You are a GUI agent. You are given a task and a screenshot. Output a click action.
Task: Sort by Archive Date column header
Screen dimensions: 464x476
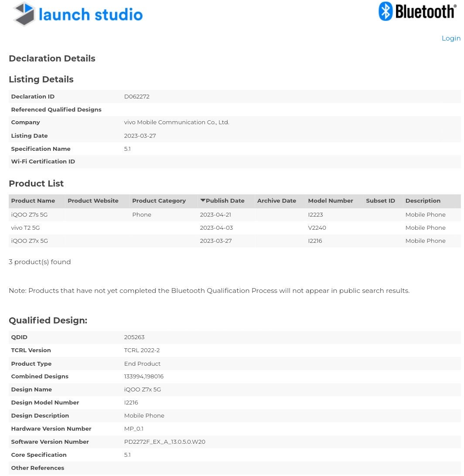(x=276, y=201)
